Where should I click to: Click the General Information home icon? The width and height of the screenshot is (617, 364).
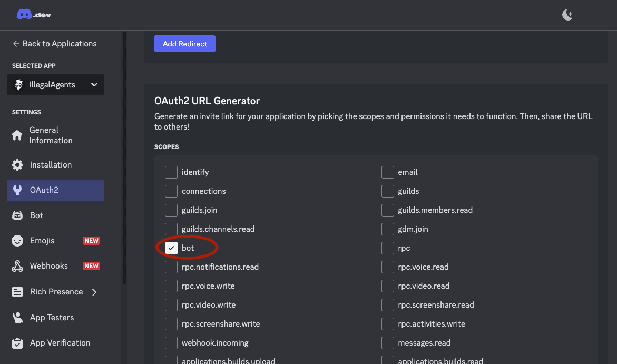tap(17, 135)
